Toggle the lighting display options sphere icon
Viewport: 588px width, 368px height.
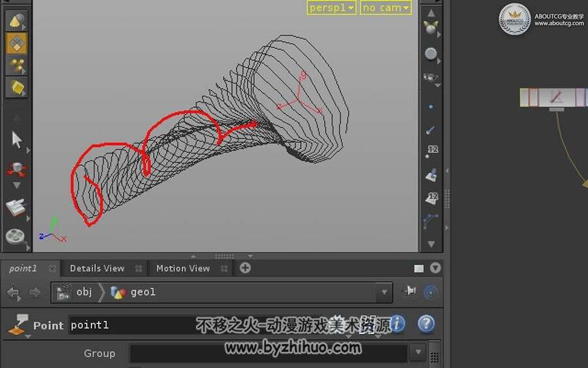(431, 27)
